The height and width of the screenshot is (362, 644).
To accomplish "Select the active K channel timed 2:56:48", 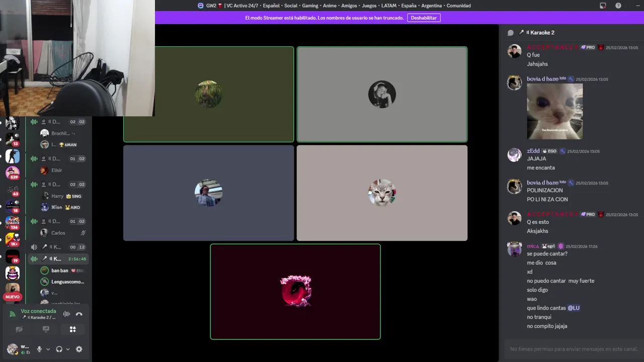I will click(58, 259).
